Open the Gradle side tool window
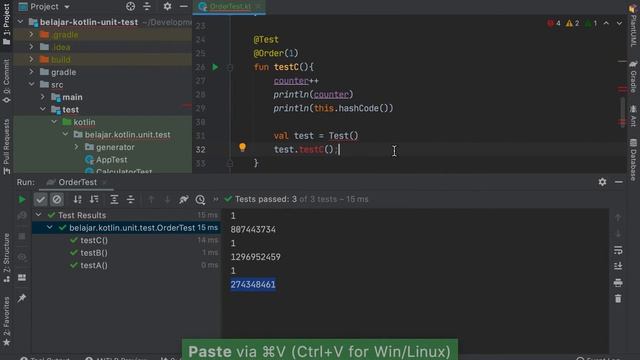The image size is (640, 360). [x=633, y=77]
